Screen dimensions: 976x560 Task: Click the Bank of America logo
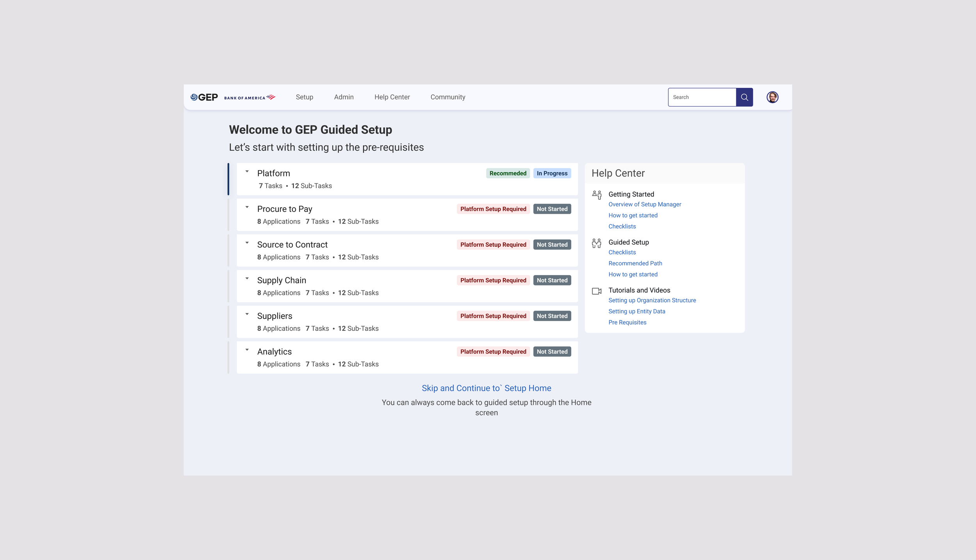tap(249, 98)
